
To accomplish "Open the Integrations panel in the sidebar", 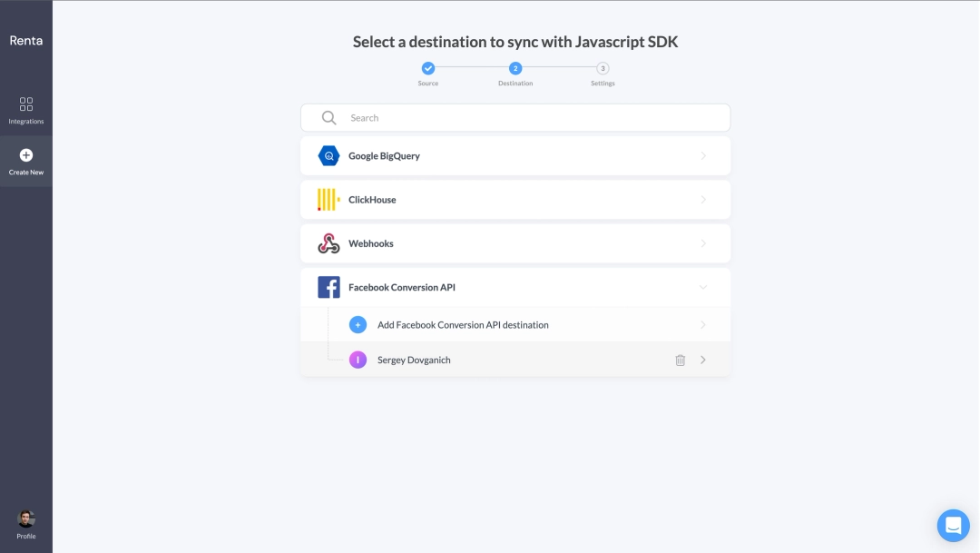I will pyautogui.click(x=24, y=109).
